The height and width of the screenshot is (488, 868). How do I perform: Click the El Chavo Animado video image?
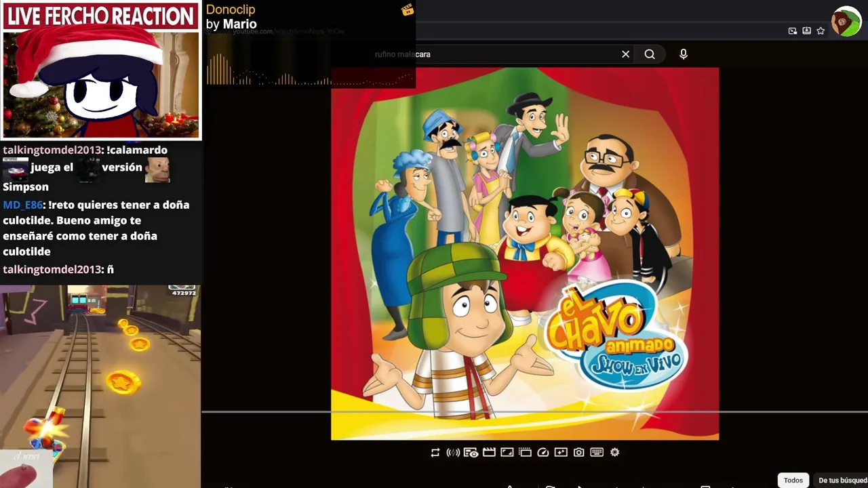pos(525,253)
